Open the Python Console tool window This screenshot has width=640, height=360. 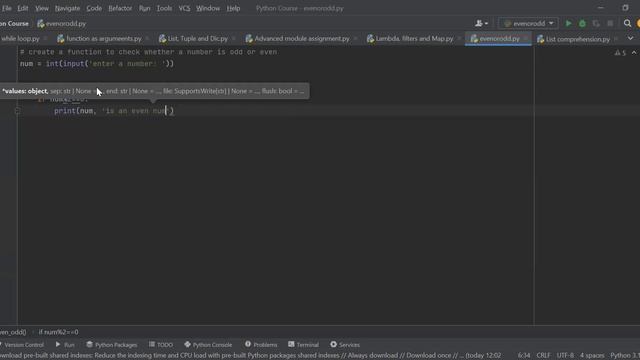(208, 345)
